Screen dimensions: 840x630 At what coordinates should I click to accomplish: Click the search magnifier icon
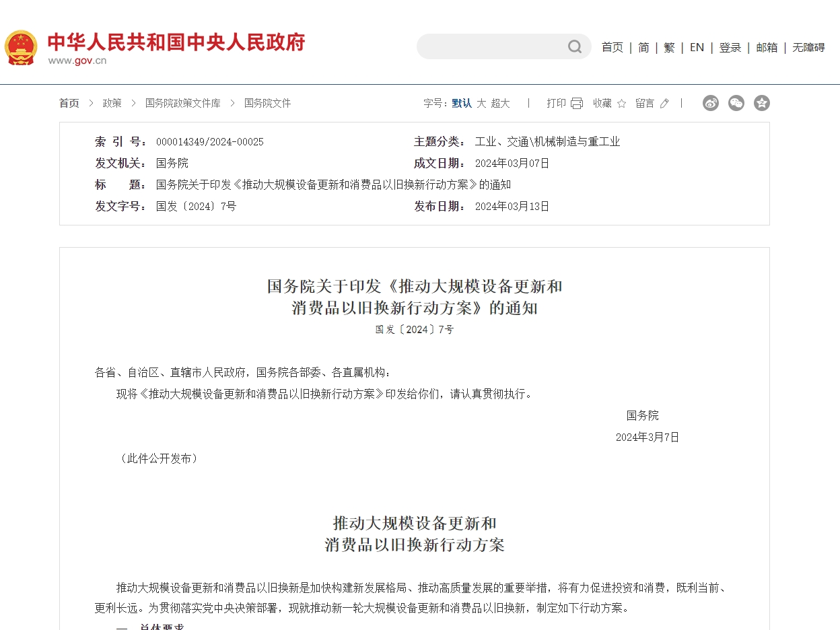click(x=574, y=46)
